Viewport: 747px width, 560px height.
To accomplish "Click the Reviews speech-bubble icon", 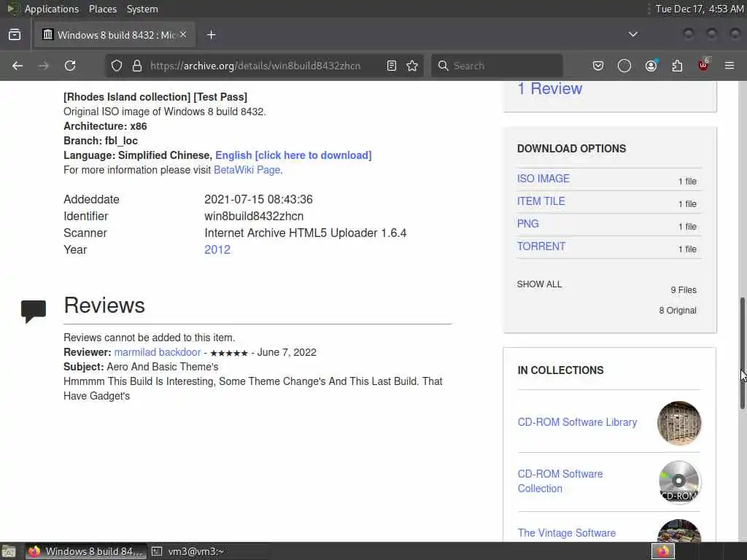I will (34, 311).
